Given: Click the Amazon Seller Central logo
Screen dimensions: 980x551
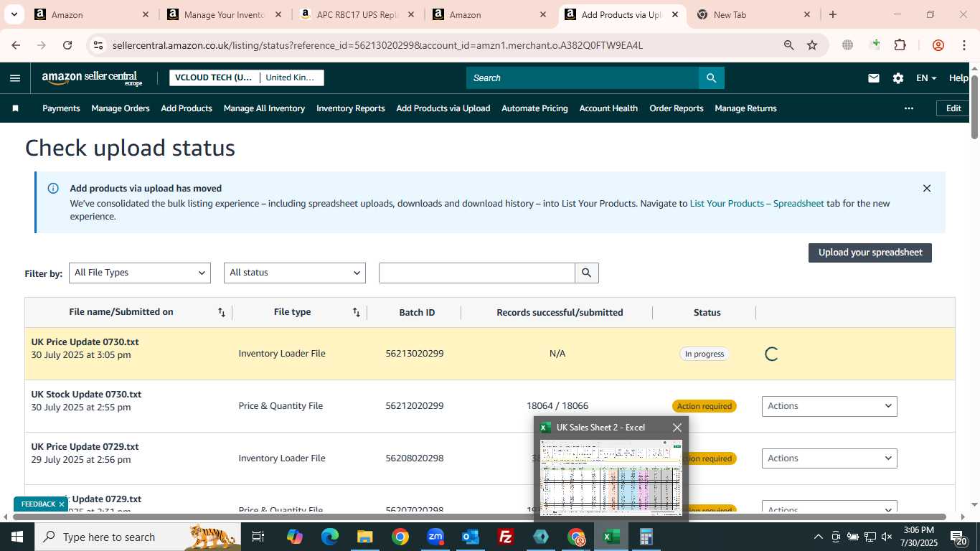Looking at the screenshot, I should pos(93,78).
